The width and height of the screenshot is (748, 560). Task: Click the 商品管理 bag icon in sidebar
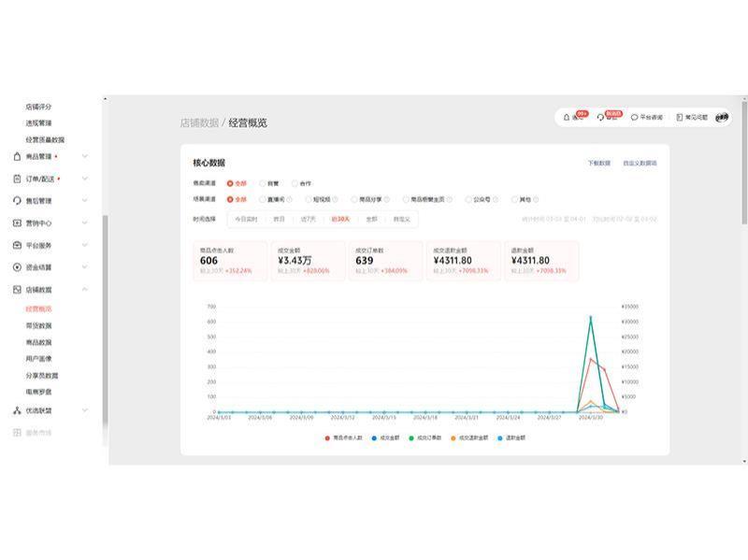tap(17, 156)
